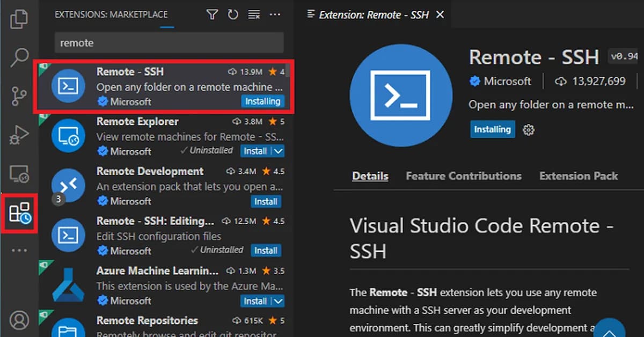The image size is (644, 337).
Task: Select the Search icon in activity bar
Action: (x=19, y=56)
